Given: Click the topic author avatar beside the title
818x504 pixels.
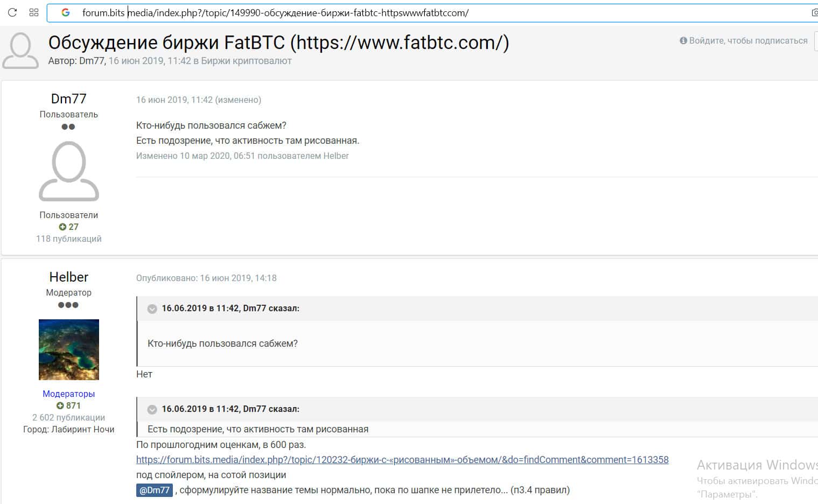Looking at the screenshot, I should coord(20,51).
